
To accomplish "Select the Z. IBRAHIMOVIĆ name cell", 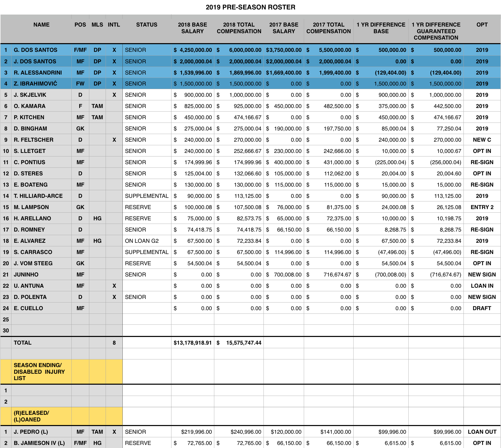I will pyautogui.click(x=41, y=84).
